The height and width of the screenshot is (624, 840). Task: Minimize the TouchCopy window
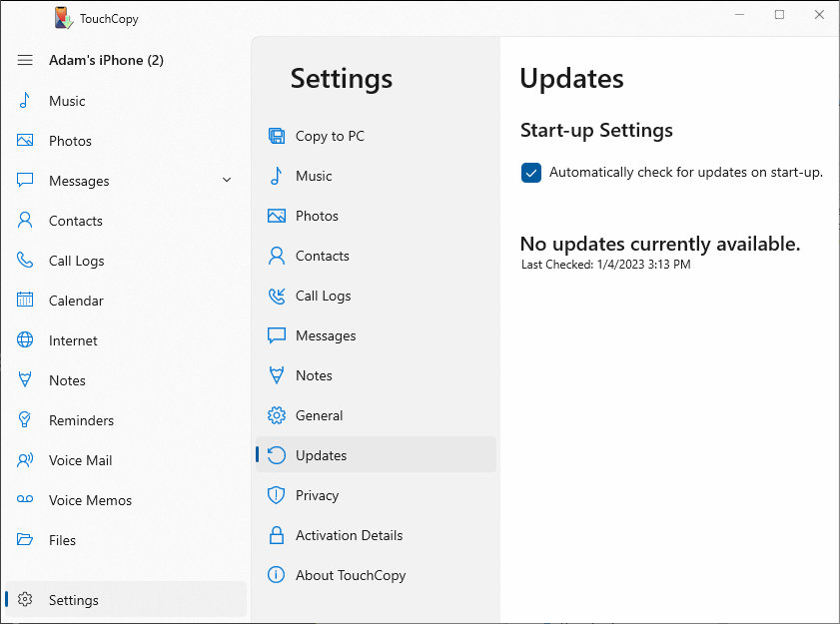point(740,14)
